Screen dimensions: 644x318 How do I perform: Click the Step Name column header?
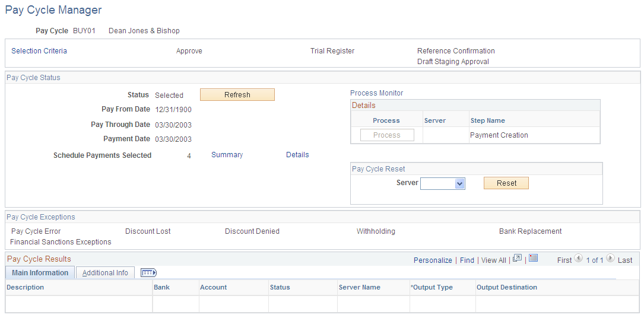[x=487, y=120]
